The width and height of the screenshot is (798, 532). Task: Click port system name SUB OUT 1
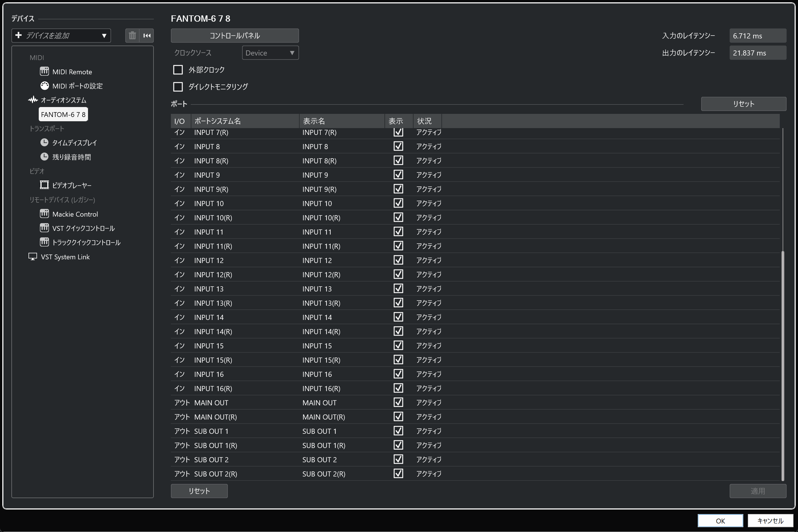coord(211,431)
